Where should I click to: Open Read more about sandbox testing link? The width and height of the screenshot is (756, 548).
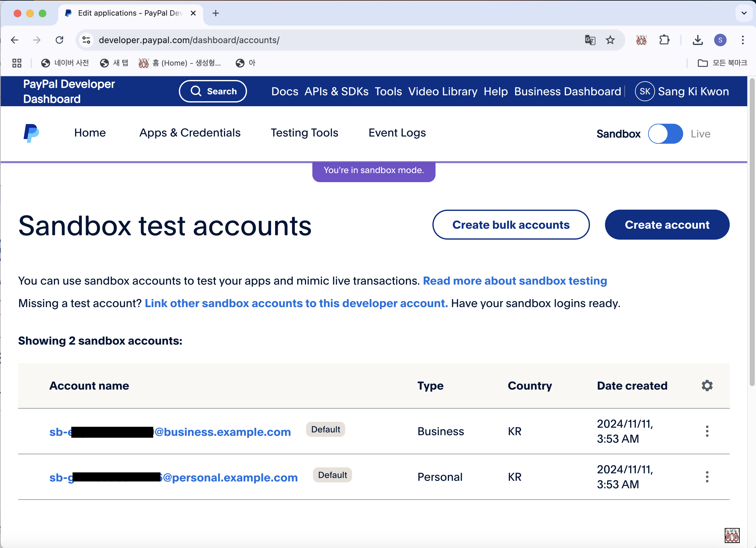515,281
